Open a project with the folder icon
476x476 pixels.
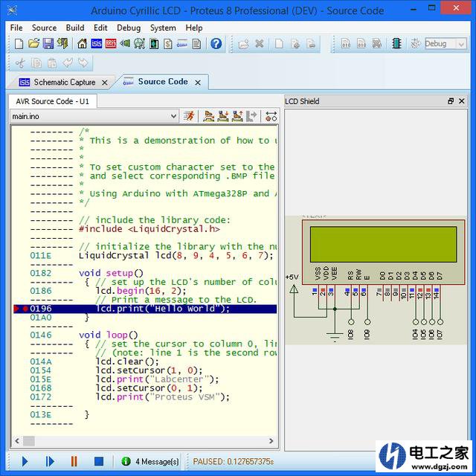click(33, 44)
